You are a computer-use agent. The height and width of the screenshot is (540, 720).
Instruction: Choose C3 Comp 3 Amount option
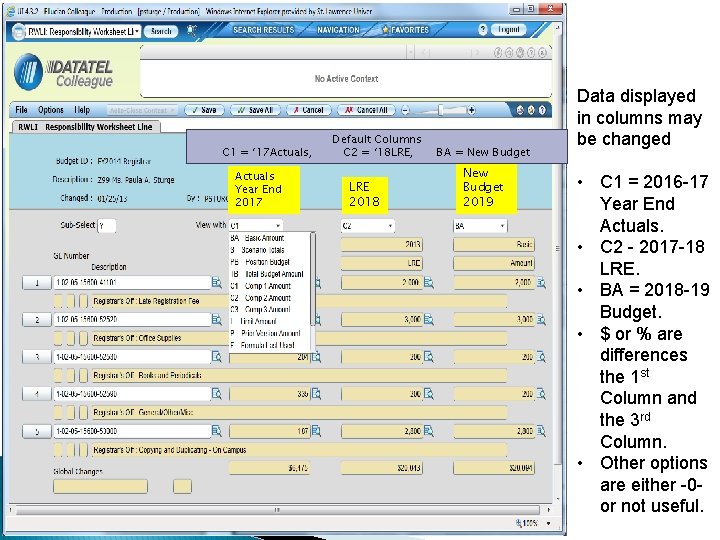click(270, 309)
